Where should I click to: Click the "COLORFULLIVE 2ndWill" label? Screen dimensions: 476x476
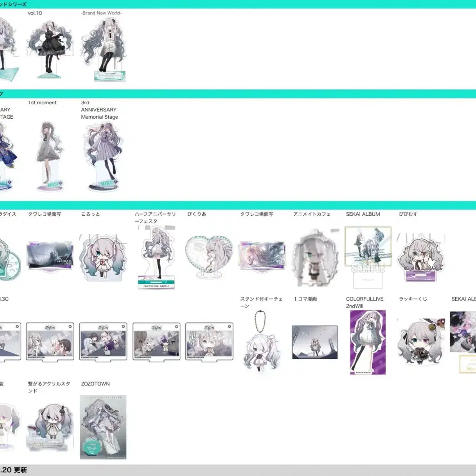[x=365, y=303]
